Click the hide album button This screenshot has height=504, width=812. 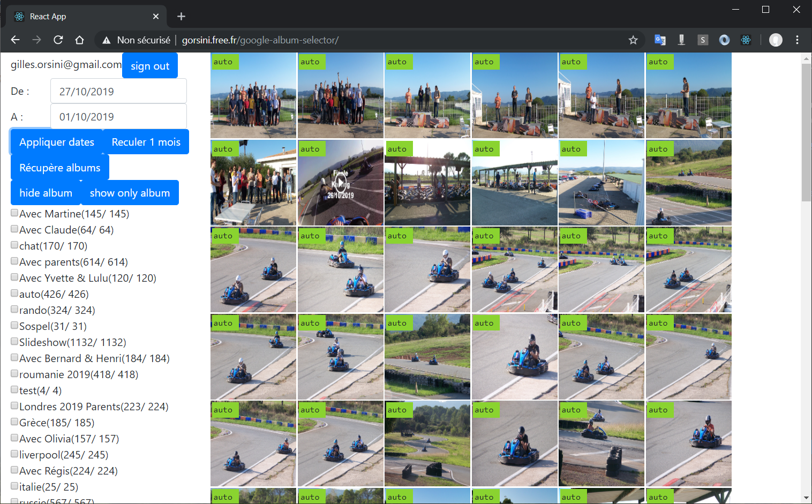(46, 193)
